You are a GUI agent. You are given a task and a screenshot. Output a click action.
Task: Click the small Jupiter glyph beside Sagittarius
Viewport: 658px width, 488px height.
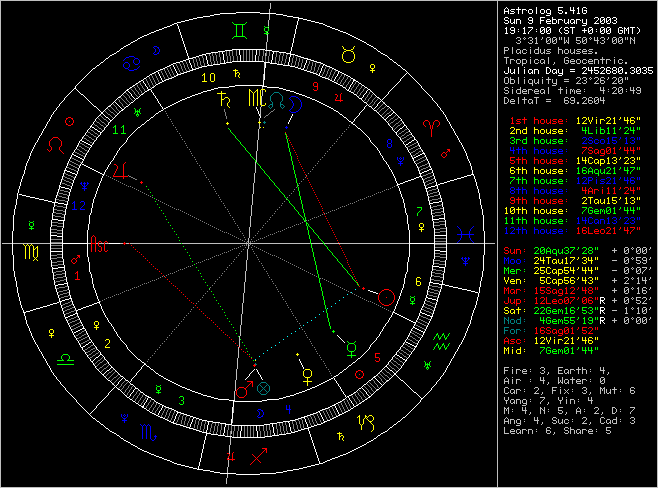click(230, 457)
